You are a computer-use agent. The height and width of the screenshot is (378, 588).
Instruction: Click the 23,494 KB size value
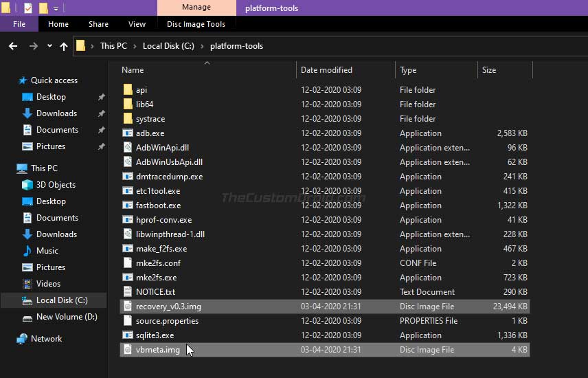[510, 307]
